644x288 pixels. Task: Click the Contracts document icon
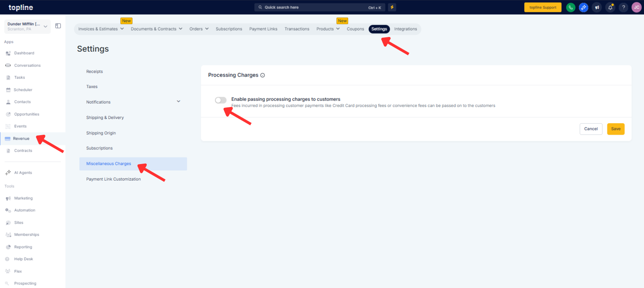8,151
